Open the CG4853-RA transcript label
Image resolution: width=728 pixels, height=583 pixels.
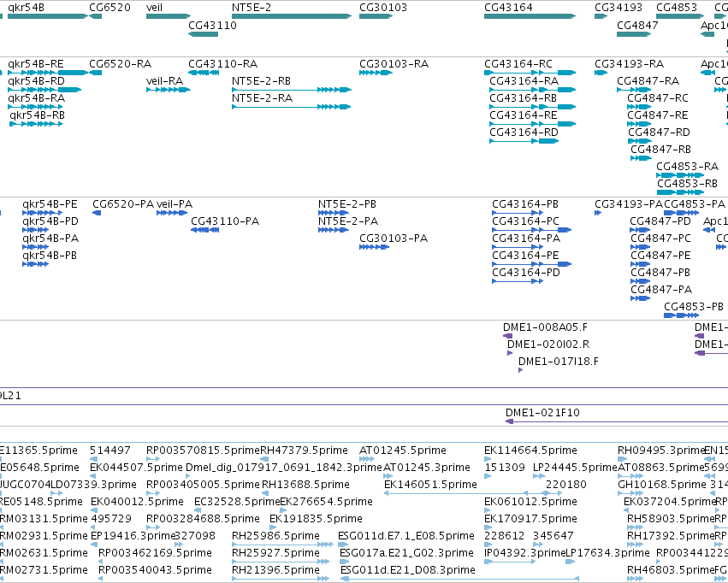point(687,167)
